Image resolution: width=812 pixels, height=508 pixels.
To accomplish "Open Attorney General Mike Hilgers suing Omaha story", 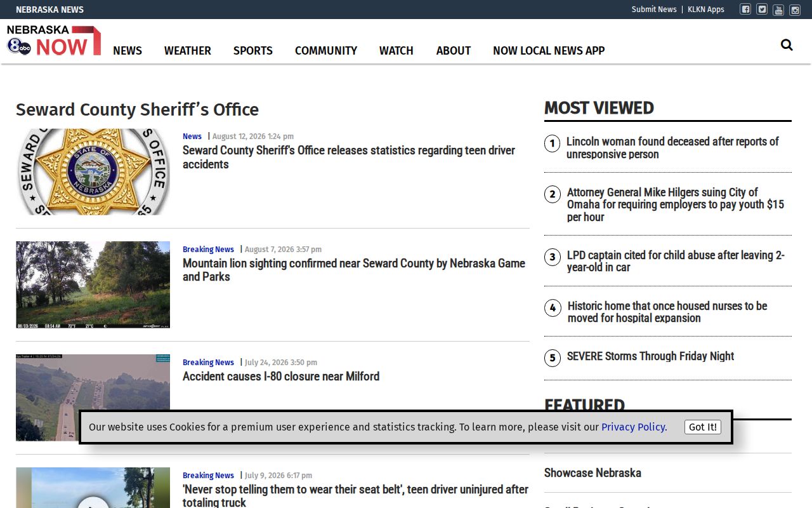I will [x=676, y=204].
